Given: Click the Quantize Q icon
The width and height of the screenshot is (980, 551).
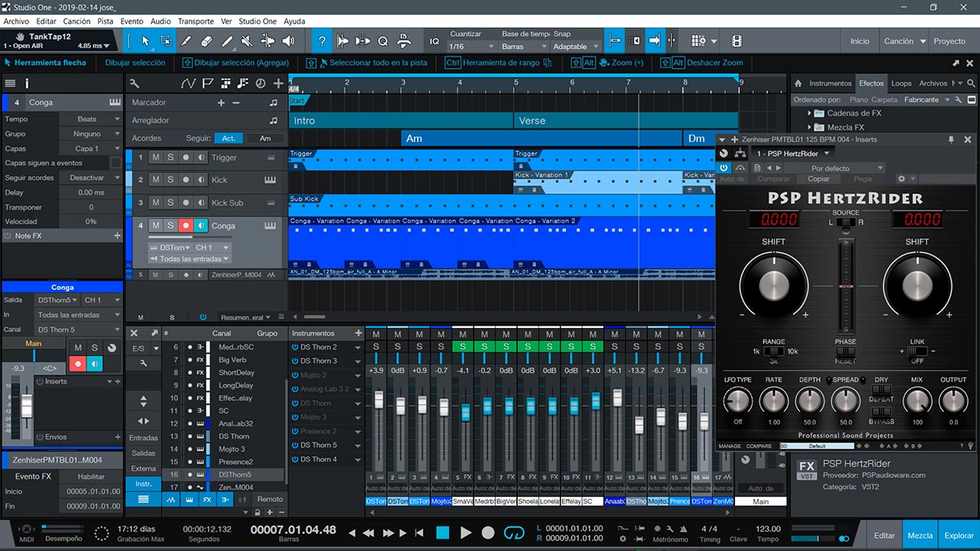Looking at the screenshot, I should click(383, 41).
